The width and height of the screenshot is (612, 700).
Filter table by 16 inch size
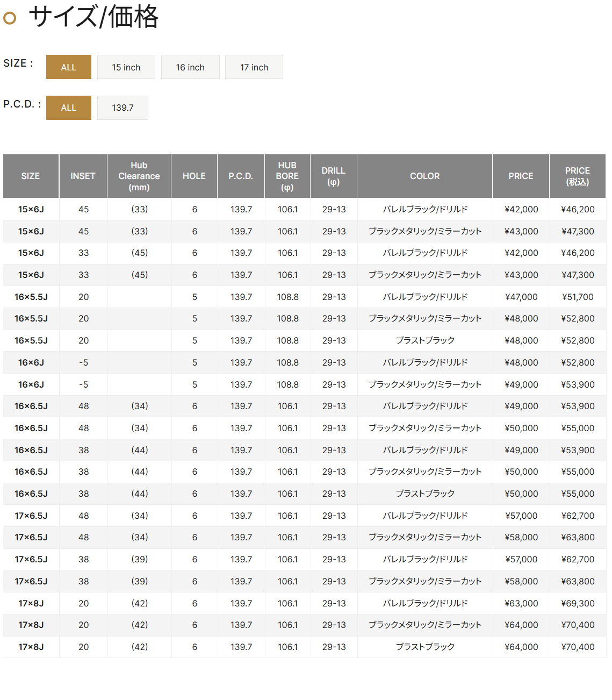[190, 67]
